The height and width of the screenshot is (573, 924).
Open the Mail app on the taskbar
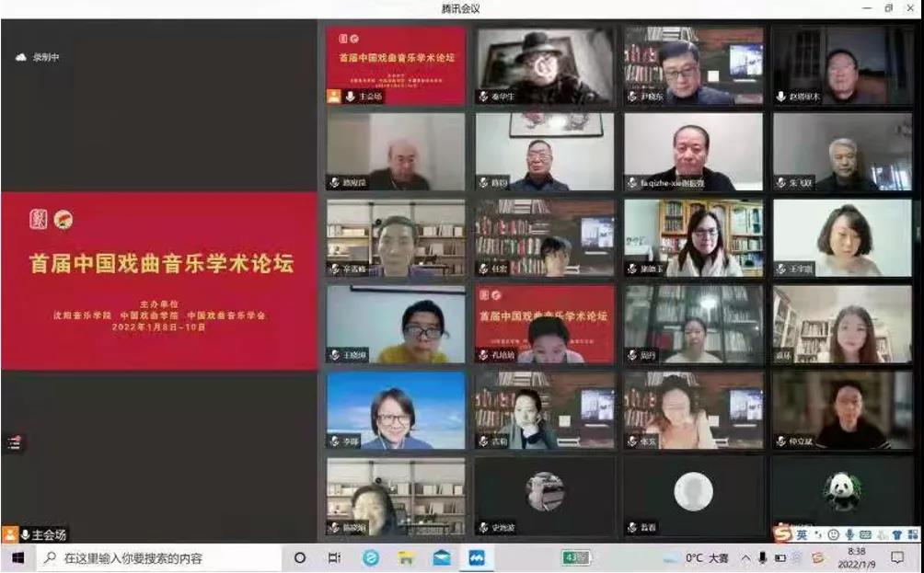coord(442,558)
